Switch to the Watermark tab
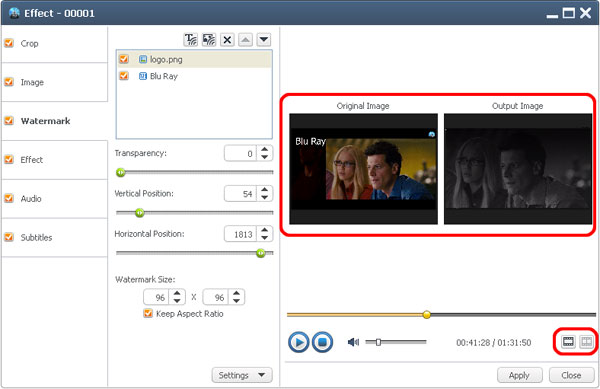Image resolution: width=600 pixels, height=389 pixels. click(54, 121)
